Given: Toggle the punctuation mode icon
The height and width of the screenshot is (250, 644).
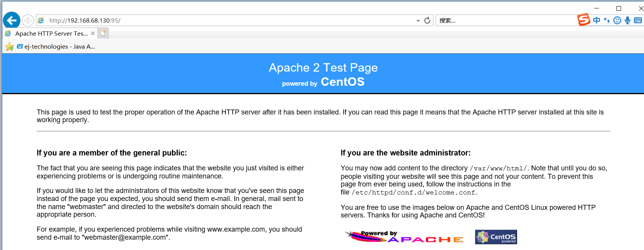Looking at the screenshot, I should coord(607,20).
